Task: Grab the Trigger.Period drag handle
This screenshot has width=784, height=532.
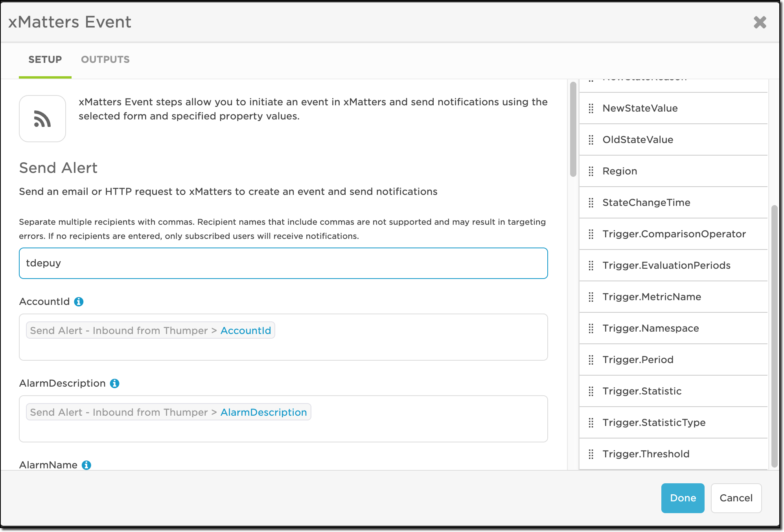Action: pyautogui.click(x=591, y=360)
